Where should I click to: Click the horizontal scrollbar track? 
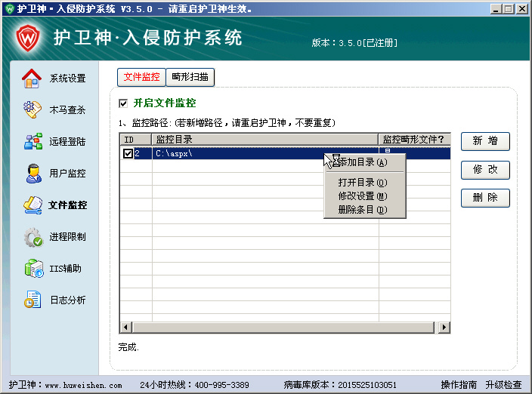(283, 328)
